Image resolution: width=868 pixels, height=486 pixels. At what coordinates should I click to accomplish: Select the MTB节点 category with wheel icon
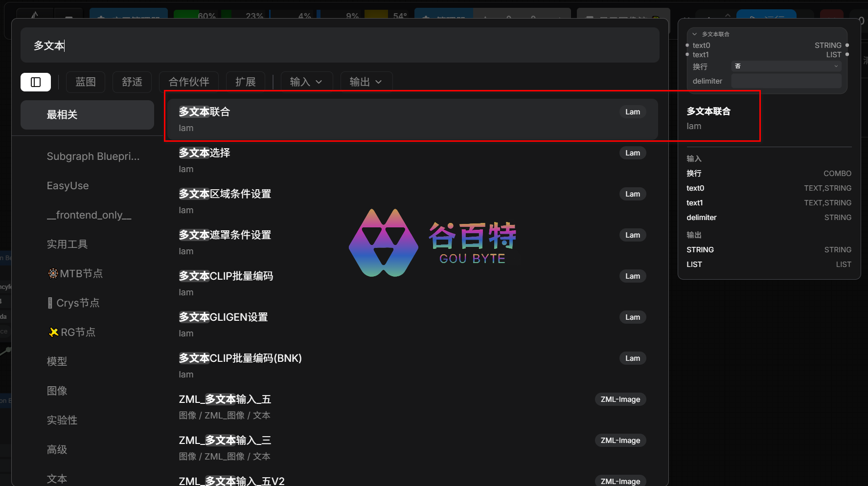(75, 273)
